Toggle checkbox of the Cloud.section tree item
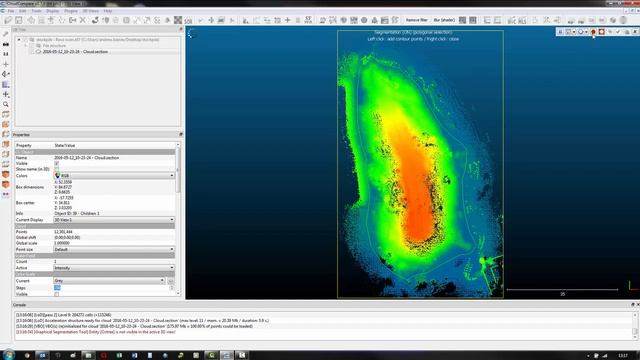Viewport: 640px width, 360px height. [x=32, y=52]
